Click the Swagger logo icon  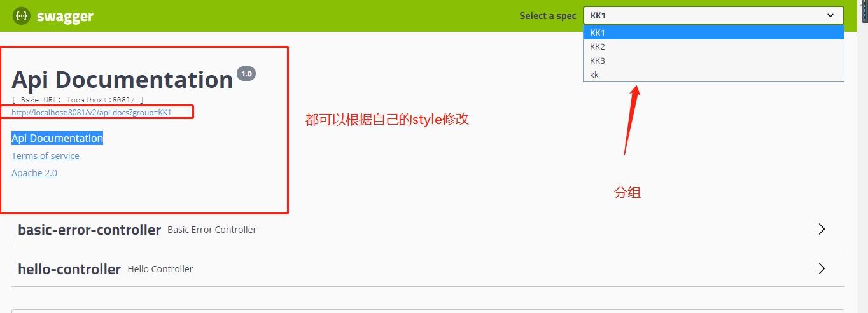coord(22,16)
